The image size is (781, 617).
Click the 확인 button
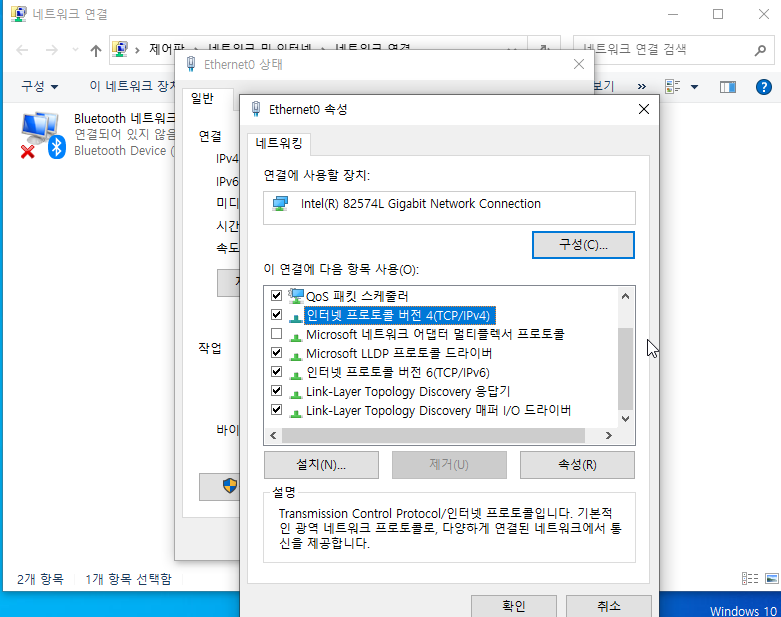[x=514, y=606]
